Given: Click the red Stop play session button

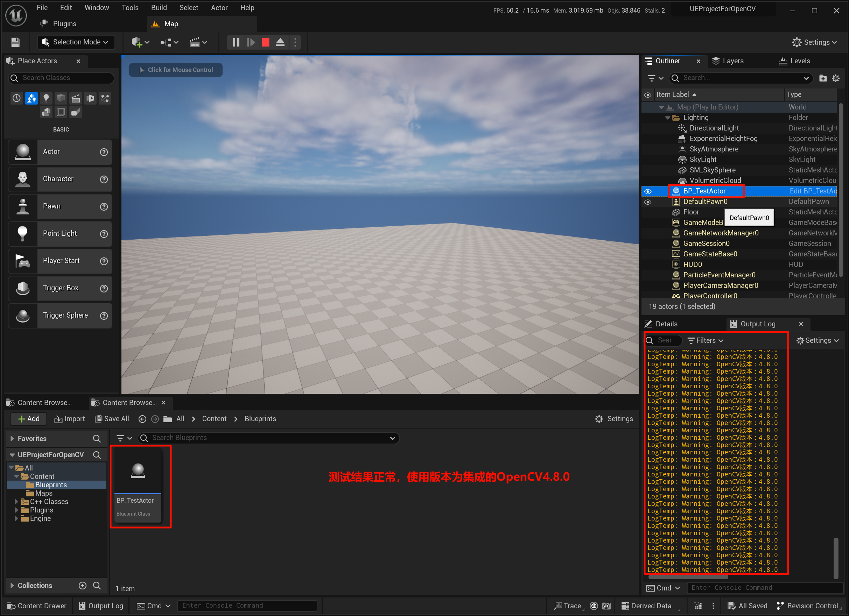Looking at the screenshot, I should 265,42.
